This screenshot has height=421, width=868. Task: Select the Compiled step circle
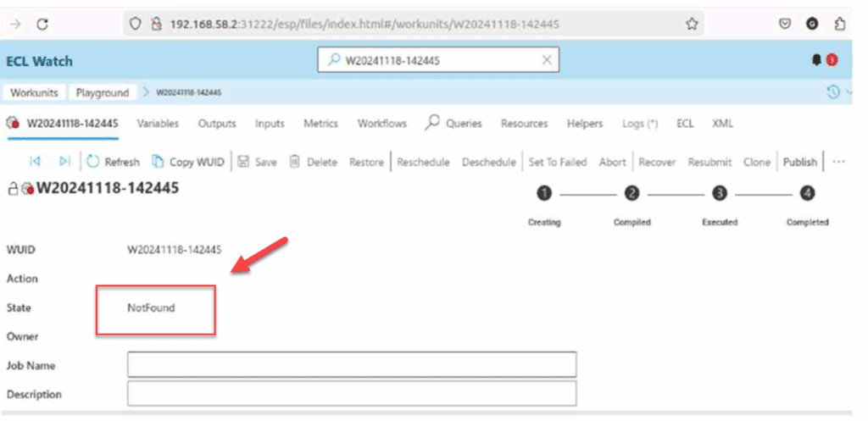(632, 194)
